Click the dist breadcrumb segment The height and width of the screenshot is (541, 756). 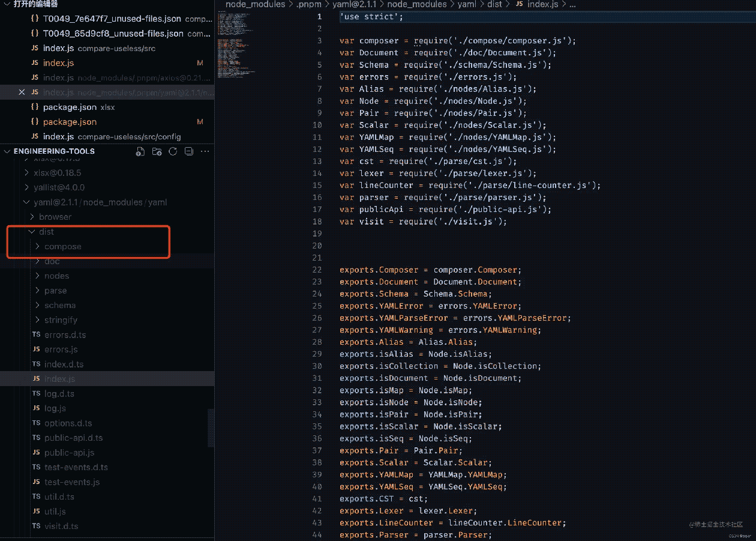(496, 4)
